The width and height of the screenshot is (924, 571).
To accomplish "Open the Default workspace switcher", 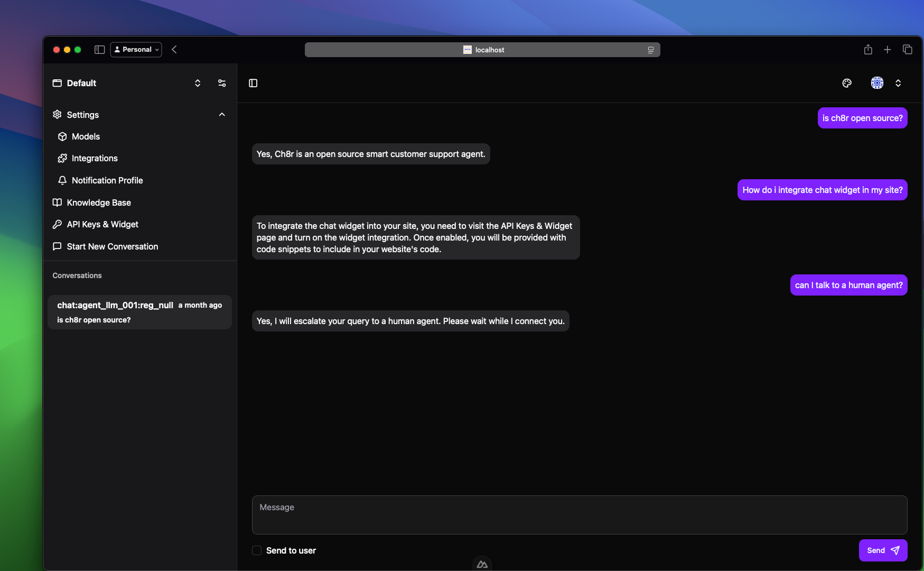I will coord(197,83).
